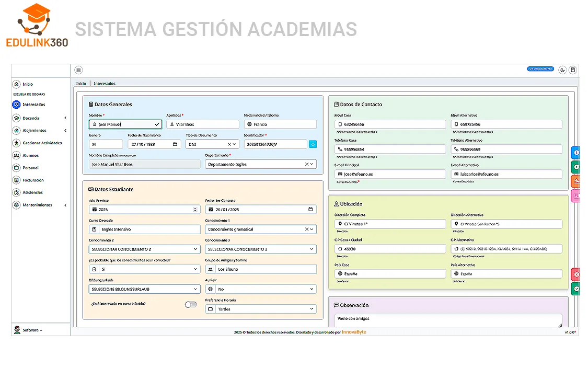The image size is (588, 368).
Task: Click the Observación text area Viene con amigos
Action: (448, 320)
